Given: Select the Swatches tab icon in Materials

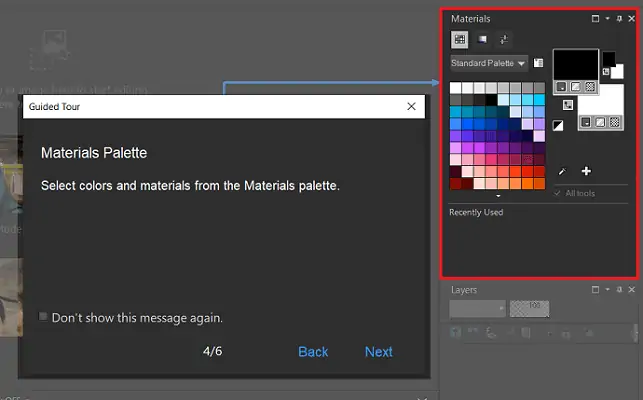Looking at the screenshot, I should [460, 39].
